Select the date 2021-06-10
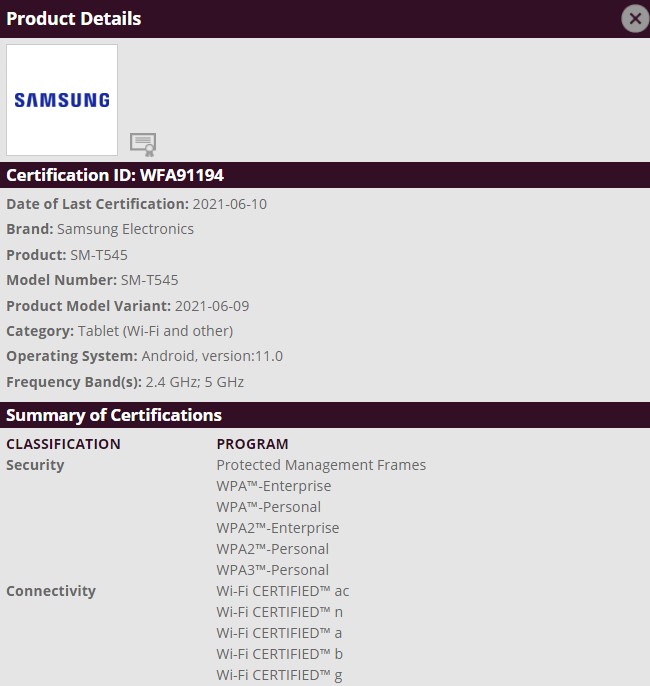The height and width of the screenshot is (686, 650). [x=230, y=204]
